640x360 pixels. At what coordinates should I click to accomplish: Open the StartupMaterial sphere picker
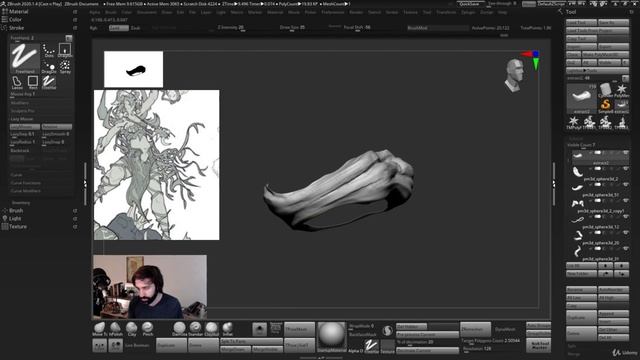click(331, 337)
